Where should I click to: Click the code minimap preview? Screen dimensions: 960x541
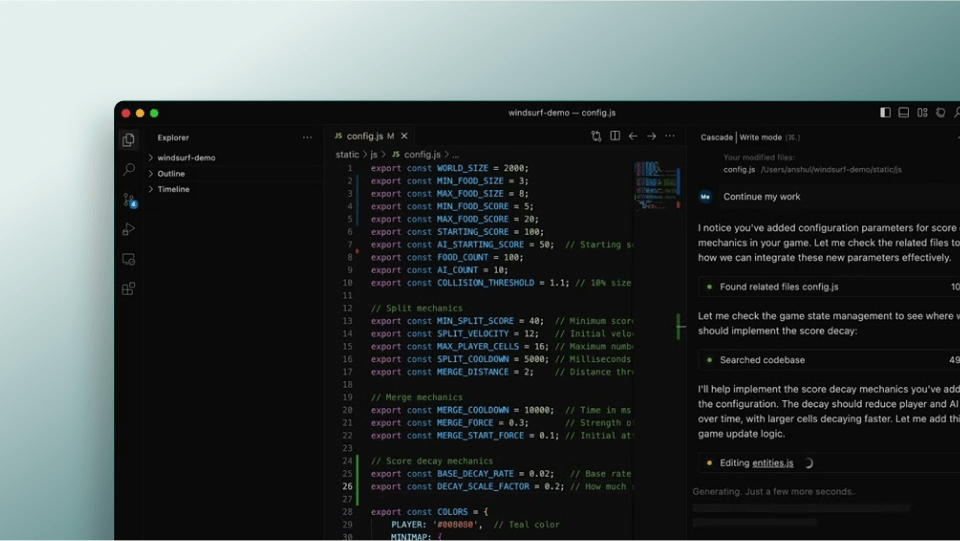pyautogui.click(x=655, y=185)
